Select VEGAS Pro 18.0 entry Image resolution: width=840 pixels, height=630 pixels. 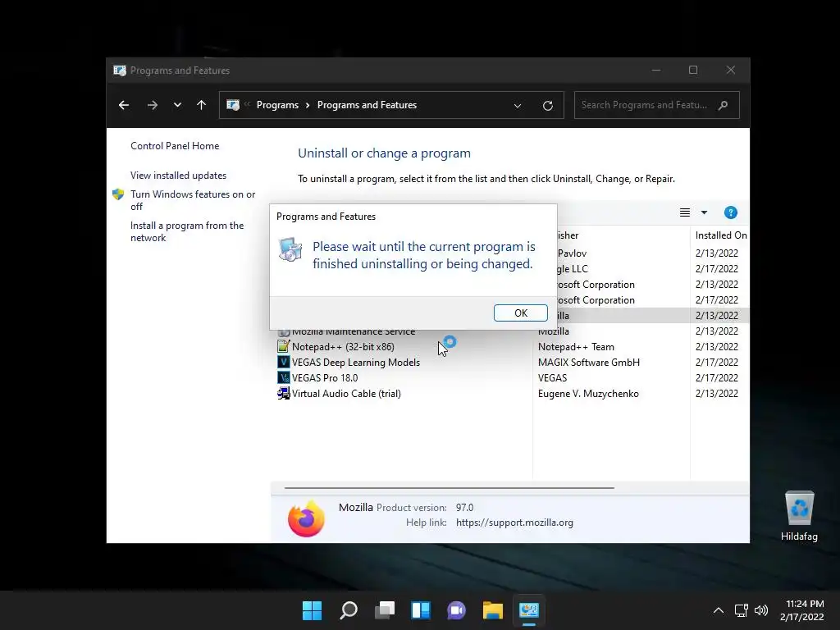pos(325,377)
